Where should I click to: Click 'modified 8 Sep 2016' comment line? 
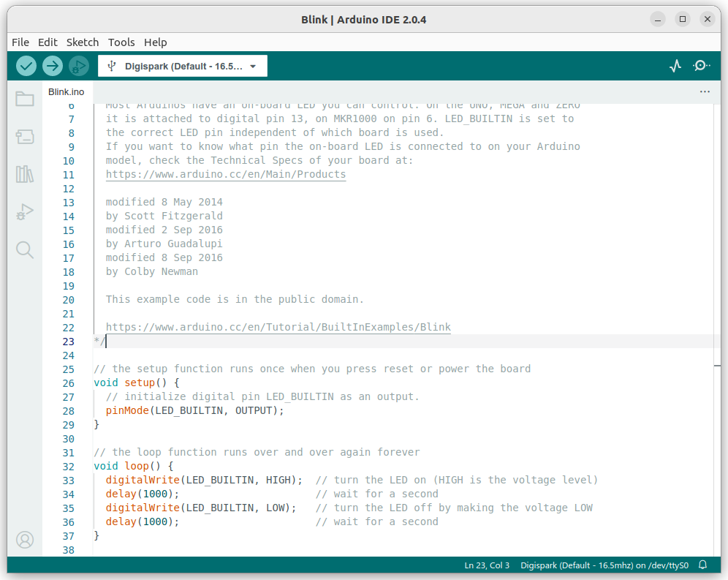[x=164, y=258]
